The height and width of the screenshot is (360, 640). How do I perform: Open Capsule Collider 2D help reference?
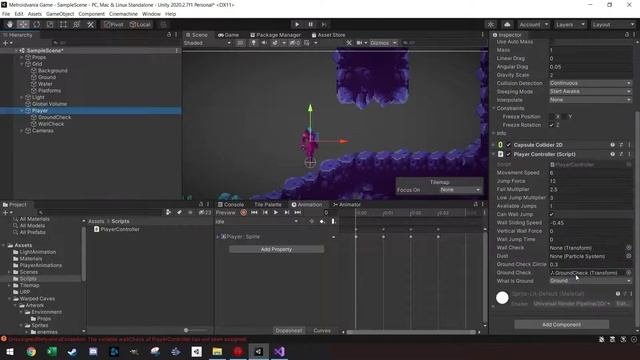(612, 145)
